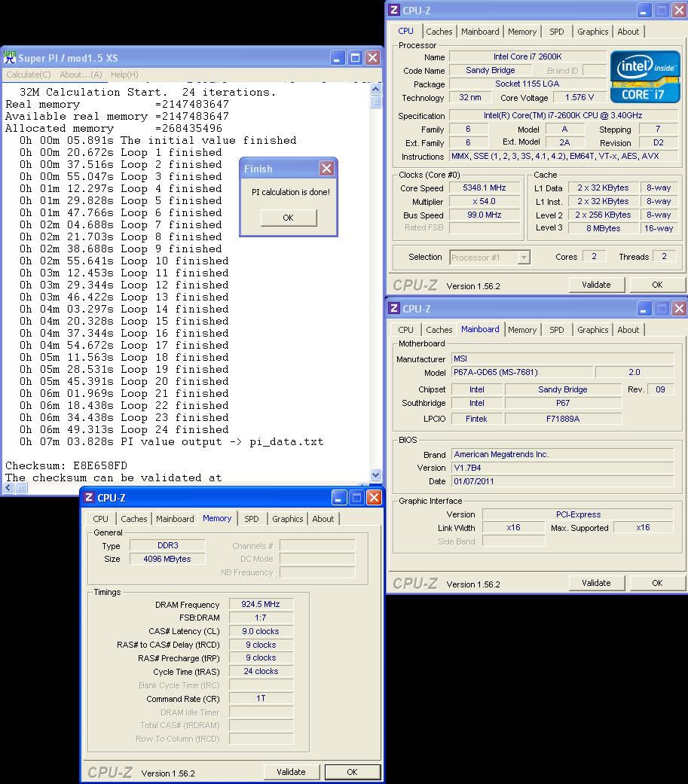Image resolution: width=688 pixels, height=784 pixels.
Task: Select CPU tab in Mainboard CPU-Z window
Action: pos(406,330)
